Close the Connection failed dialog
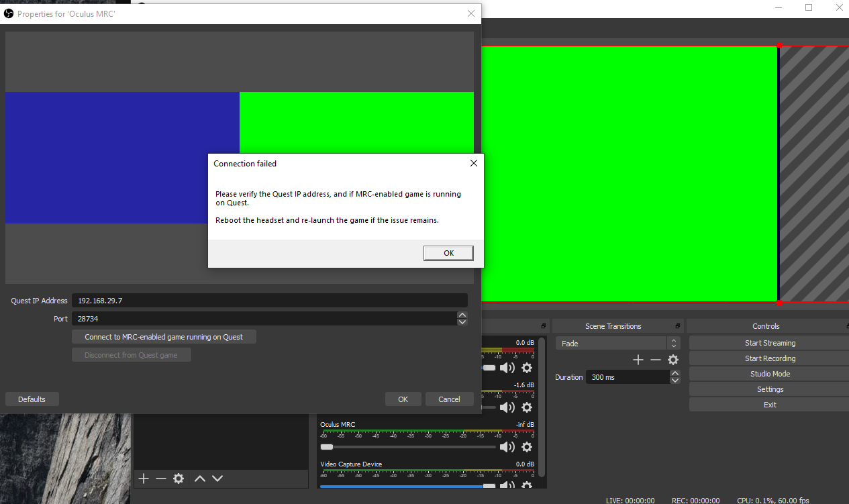 [473, 163]
